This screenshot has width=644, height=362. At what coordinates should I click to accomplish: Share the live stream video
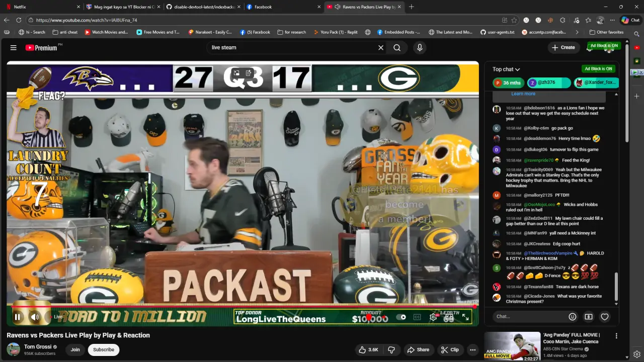click(418, 350)
